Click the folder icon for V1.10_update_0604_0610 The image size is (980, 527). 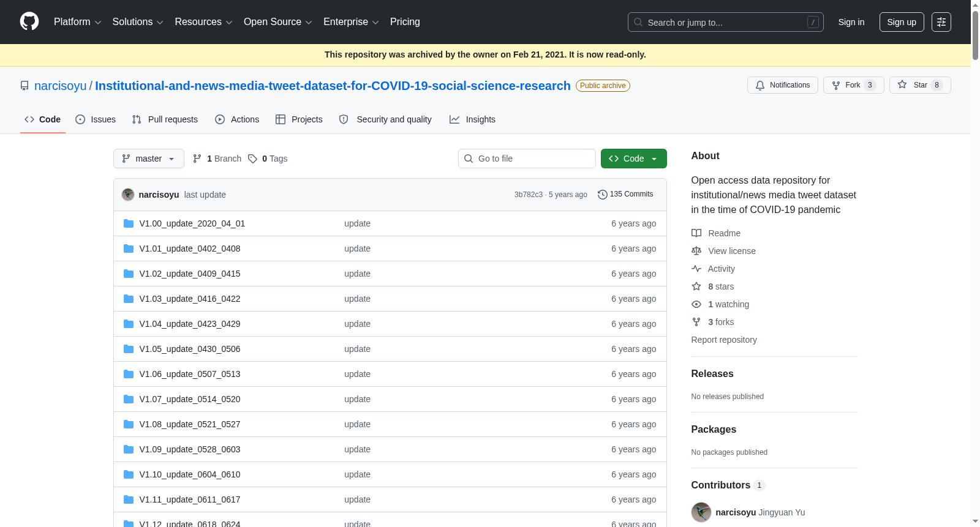click(x=129, y=474)
